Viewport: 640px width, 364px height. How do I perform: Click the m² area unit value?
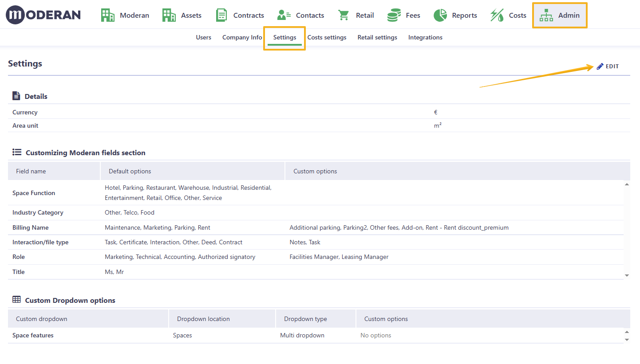point(438,125)
